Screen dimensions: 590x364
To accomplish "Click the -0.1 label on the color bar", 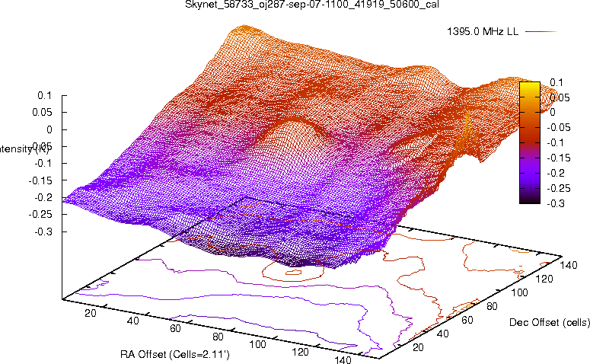I will coord(556,142).
